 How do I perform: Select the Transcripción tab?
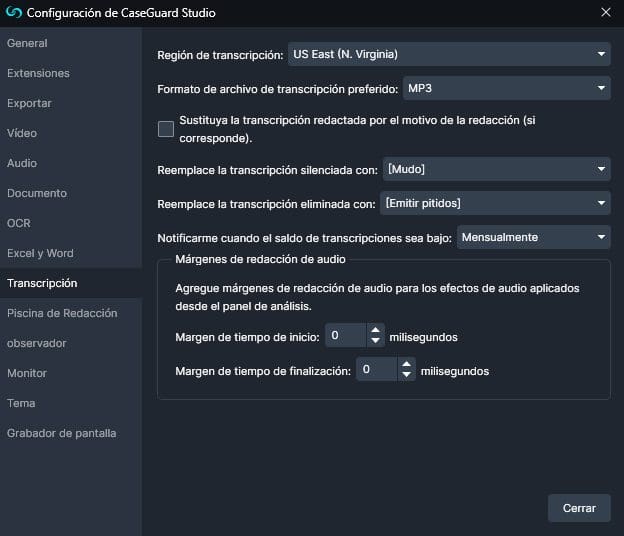[71, 283]
